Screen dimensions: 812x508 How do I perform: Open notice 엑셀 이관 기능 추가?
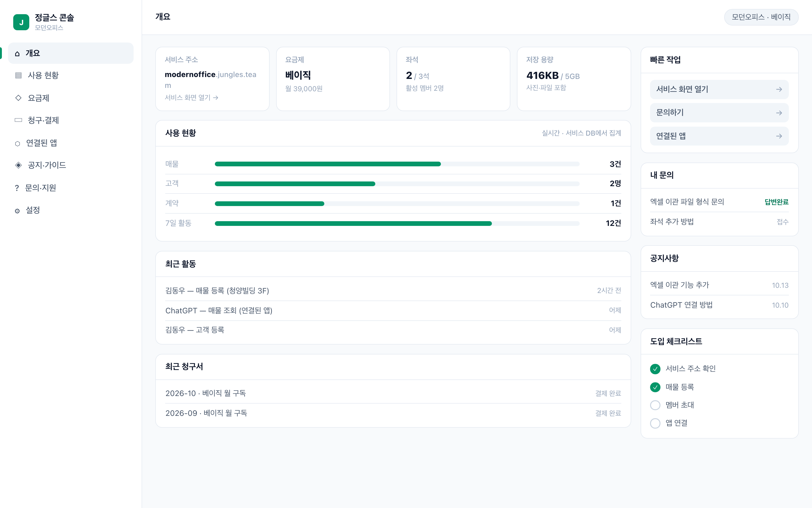[x=719, y=285]
